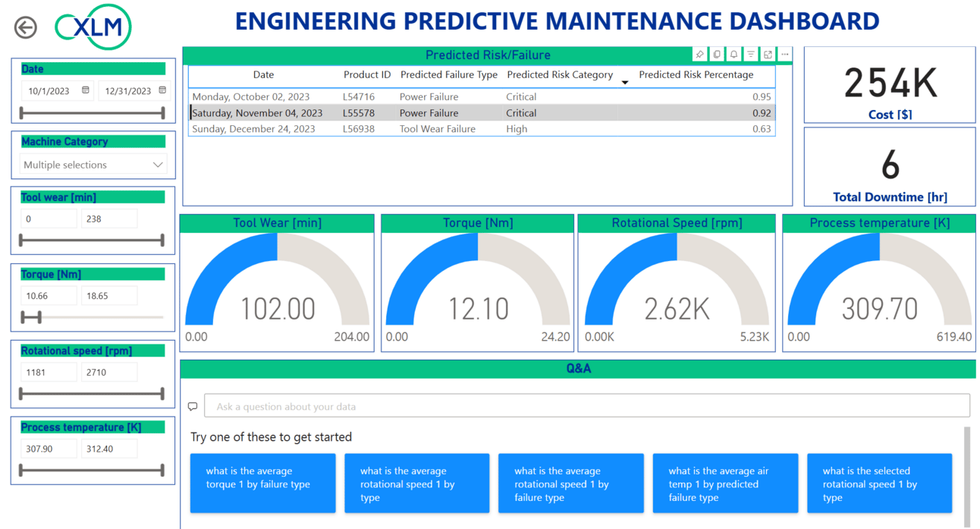Click start date field 10/1/2023
980x529 pixels.
57,90
